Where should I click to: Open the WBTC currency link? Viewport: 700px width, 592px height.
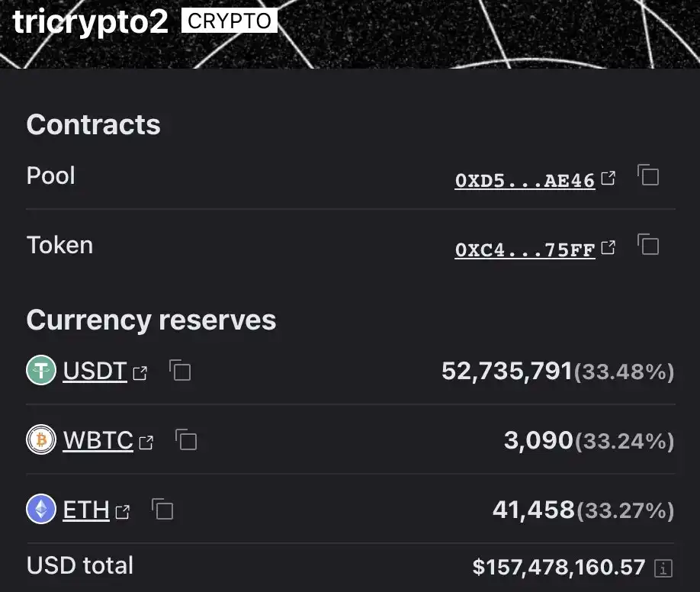click(98, 440)
